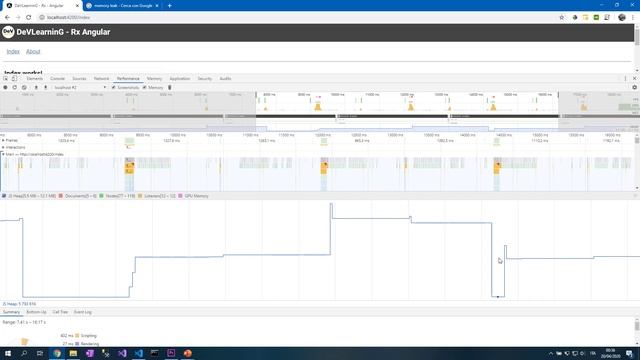Viewport: 640px width, 360px height.
Task: Click the collect garbage trash icon
Action: [x=170, y=87]
